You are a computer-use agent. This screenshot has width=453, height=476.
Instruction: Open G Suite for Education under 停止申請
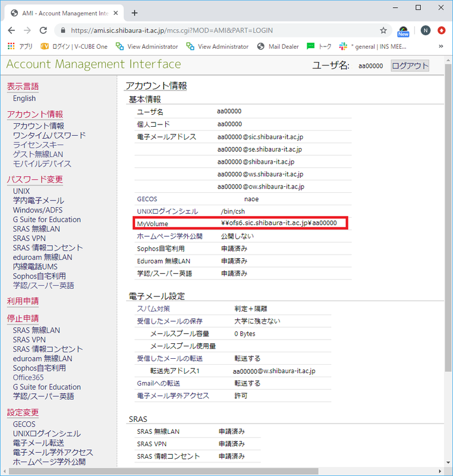point(47,387)
